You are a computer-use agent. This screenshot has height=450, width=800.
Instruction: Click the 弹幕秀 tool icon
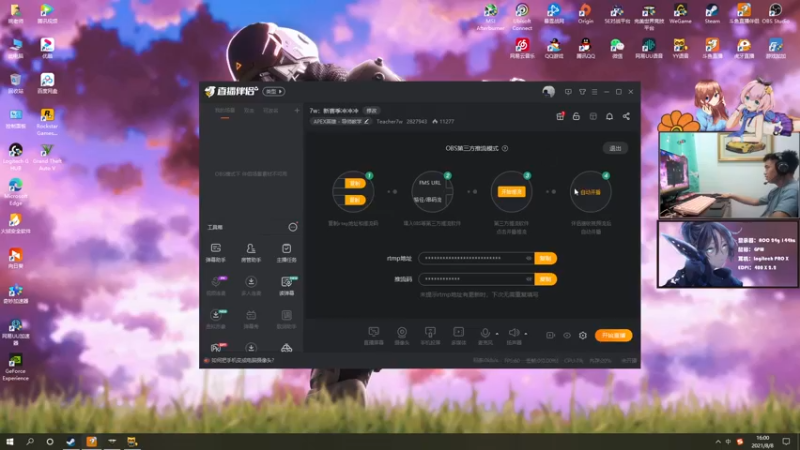[x=251, y=319]
